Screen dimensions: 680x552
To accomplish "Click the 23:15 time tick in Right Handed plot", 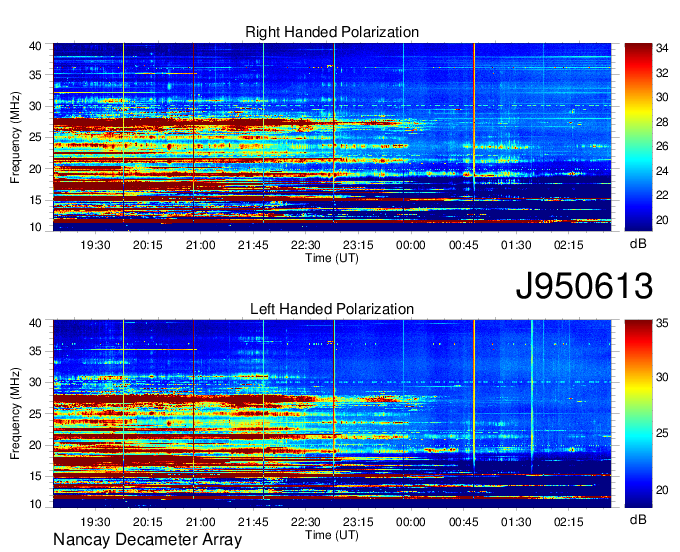I will pos(358,245).
